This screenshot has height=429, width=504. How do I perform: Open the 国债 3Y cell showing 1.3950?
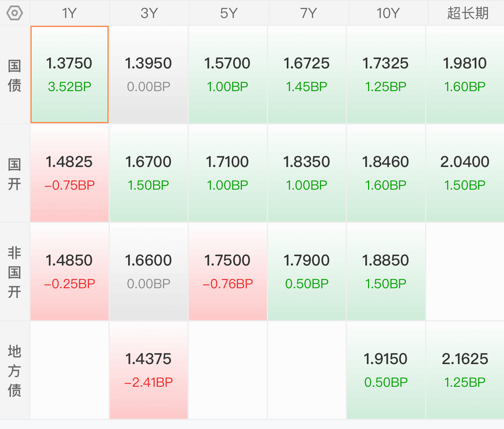coord(148,75)
